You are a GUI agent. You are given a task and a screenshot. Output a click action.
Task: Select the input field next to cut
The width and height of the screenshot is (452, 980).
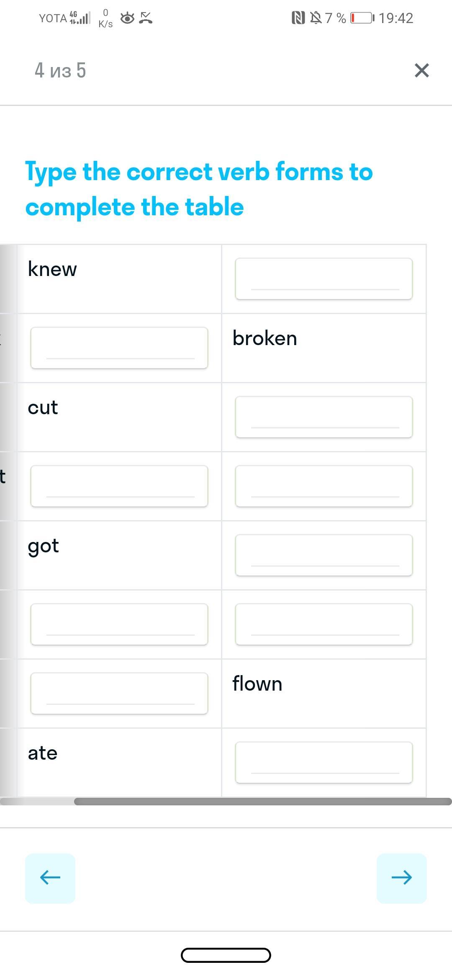click(x=324, y=417)
